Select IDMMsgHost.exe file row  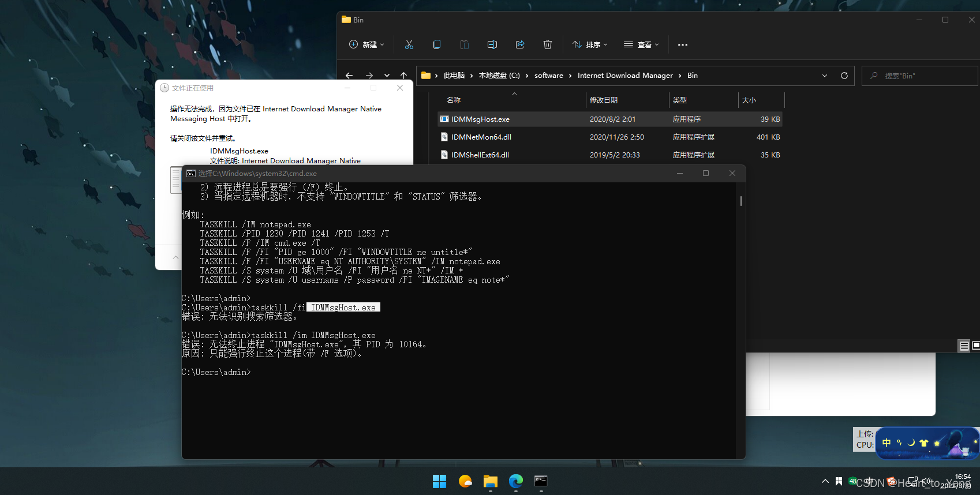(610, 119)
